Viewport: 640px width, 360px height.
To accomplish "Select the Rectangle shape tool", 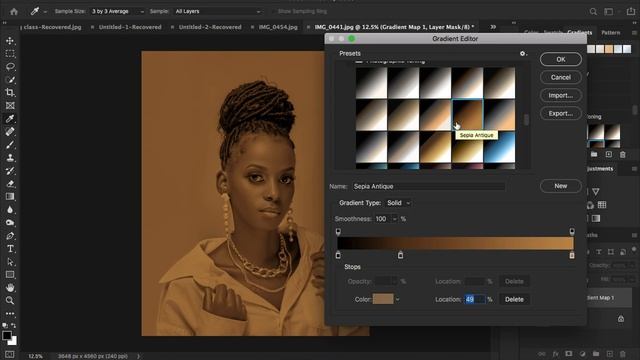I will point(10,275).
